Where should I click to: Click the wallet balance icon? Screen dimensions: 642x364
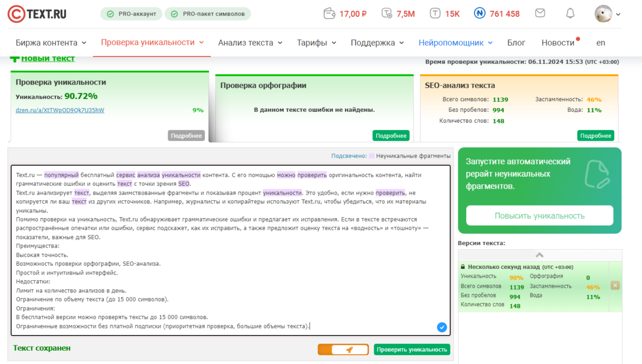coord(329,14)
